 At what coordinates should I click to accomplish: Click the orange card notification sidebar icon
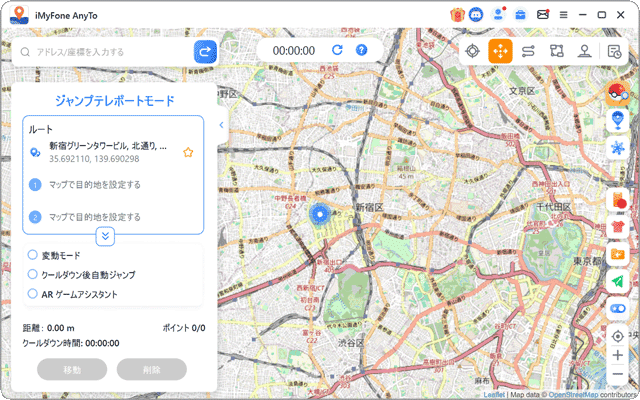coord(618,200)
